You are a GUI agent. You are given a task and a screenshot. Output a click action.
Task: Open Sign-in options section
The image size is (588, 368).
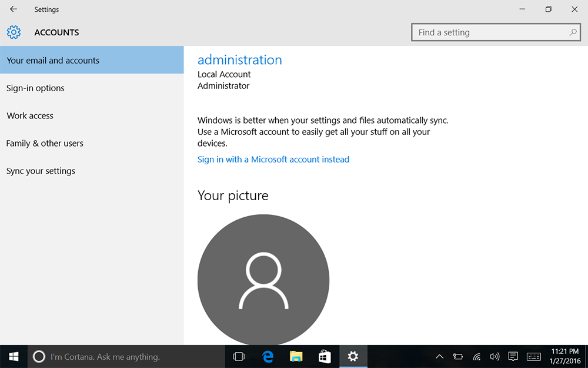coord(92,88)
